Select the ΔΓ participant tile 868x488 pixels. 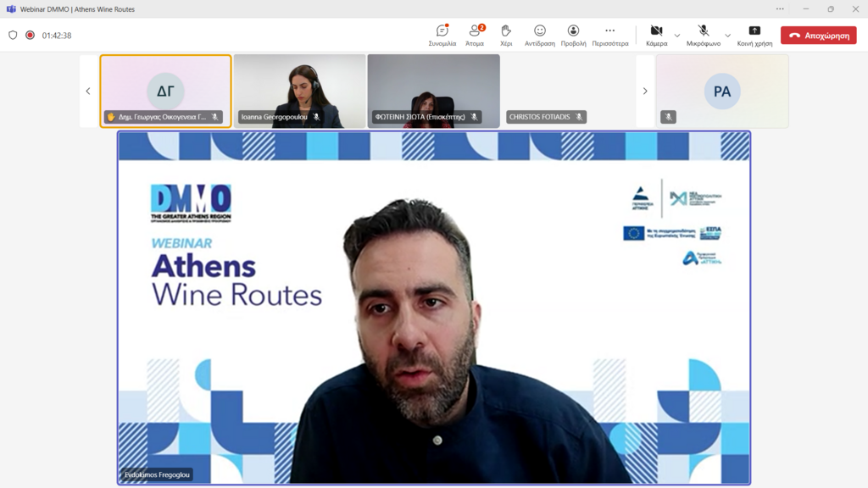(165, 91)
